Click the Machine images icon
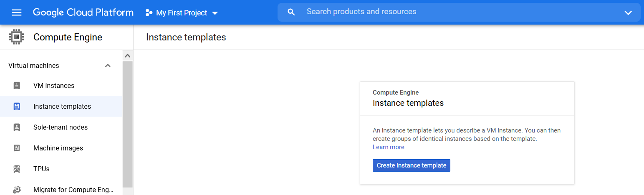The image size is (644, 195). point(17,148)
